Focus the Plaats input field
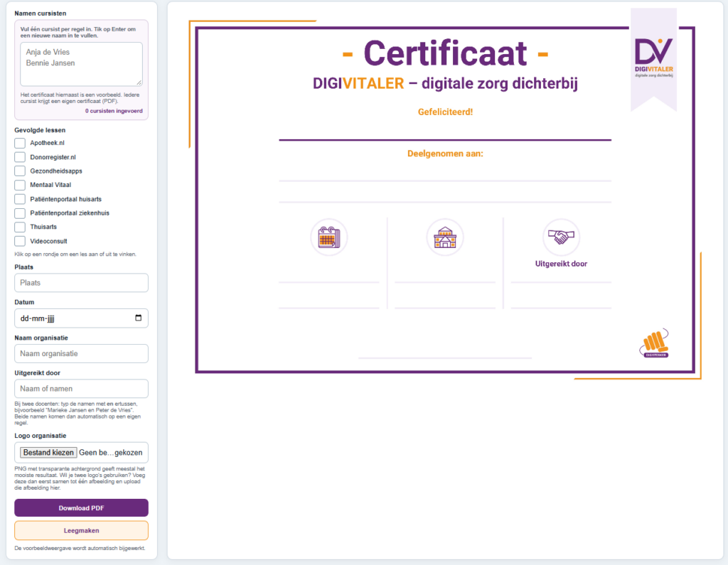The image size is (728, 565). 81,283
